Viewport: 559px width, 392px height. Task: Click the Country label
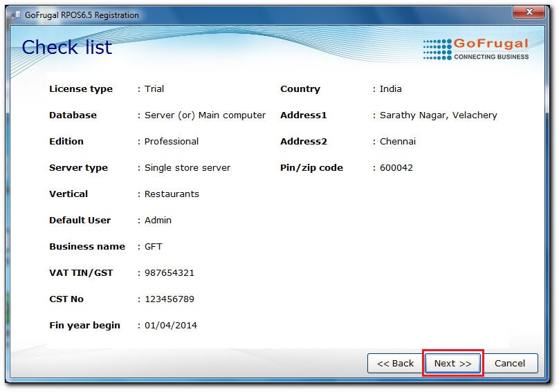tap(300, 88)
